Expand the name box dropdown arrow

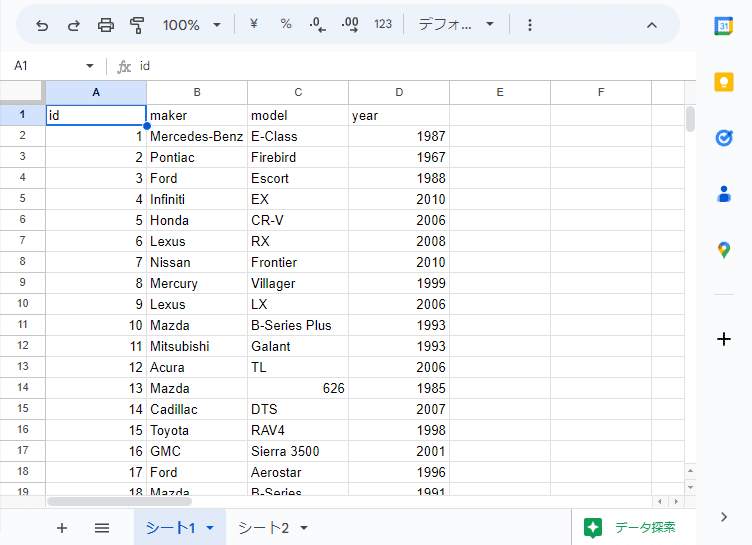90,66
